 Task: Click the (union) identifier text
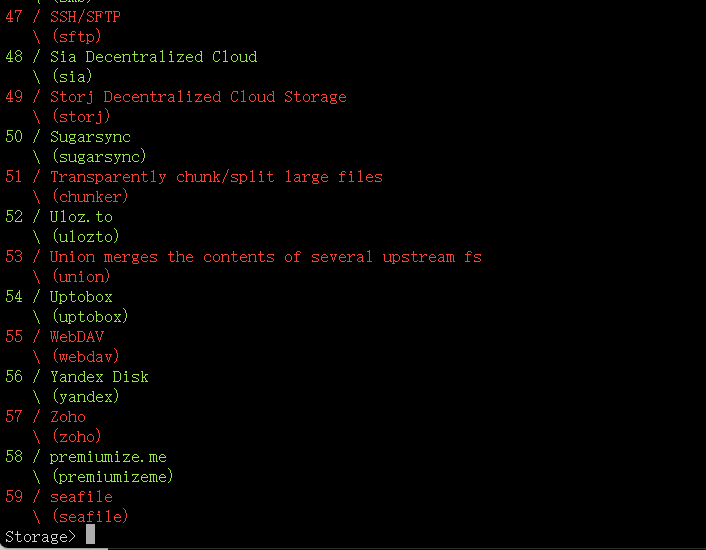click(81, 276)
